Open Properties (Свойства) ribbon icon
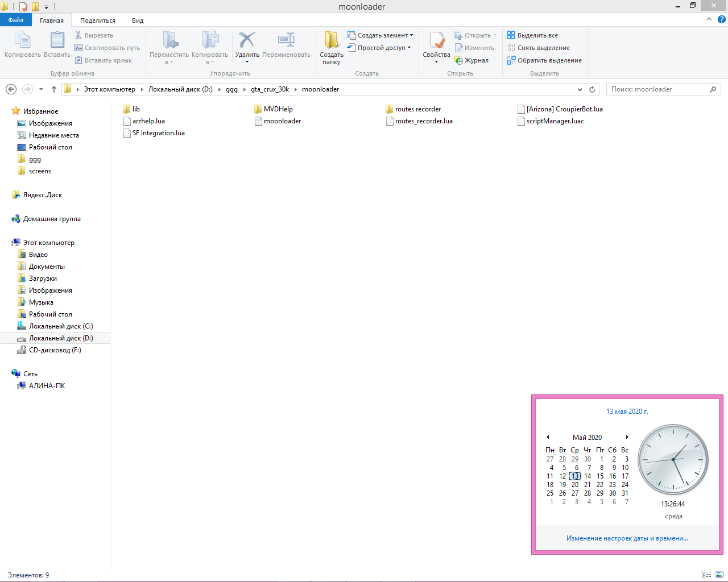The image size is (728, 582). click(436, 41)
